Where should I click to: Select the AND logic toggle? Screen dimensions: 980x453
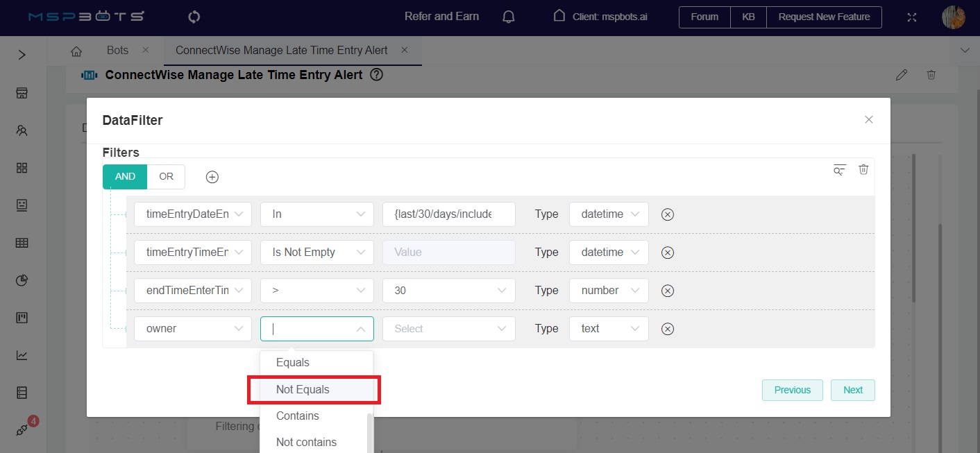pyautogui.click(x=125, y=177)
